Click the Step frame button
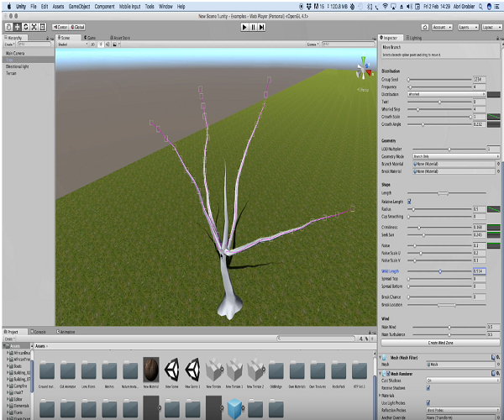The height and width of the screenshot is (420, 504). [x=261, y=28]
